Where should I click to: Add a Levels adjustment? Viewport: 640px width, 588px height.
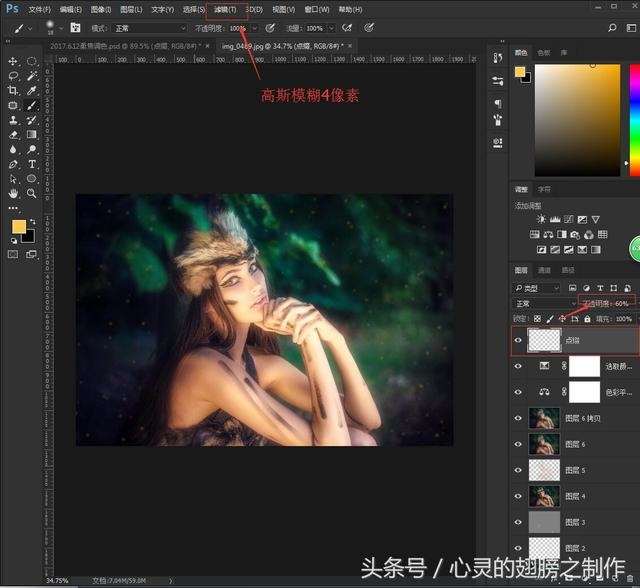pos(555,220)
